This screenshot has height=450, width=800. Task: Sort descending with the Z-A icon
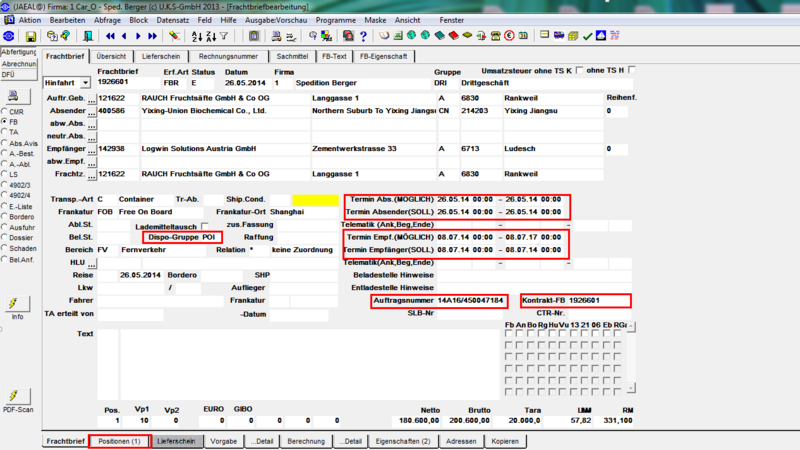(x=211, y=36)
